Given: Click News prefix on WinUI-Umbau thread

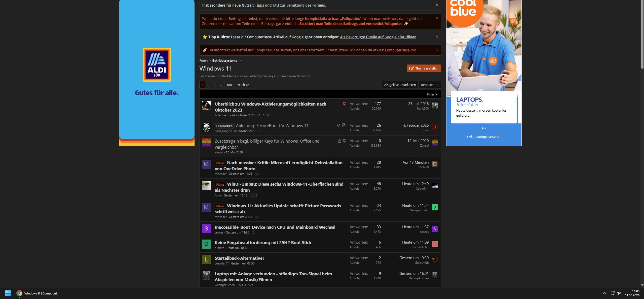Looking at the screenshot, I should [220, 184].
